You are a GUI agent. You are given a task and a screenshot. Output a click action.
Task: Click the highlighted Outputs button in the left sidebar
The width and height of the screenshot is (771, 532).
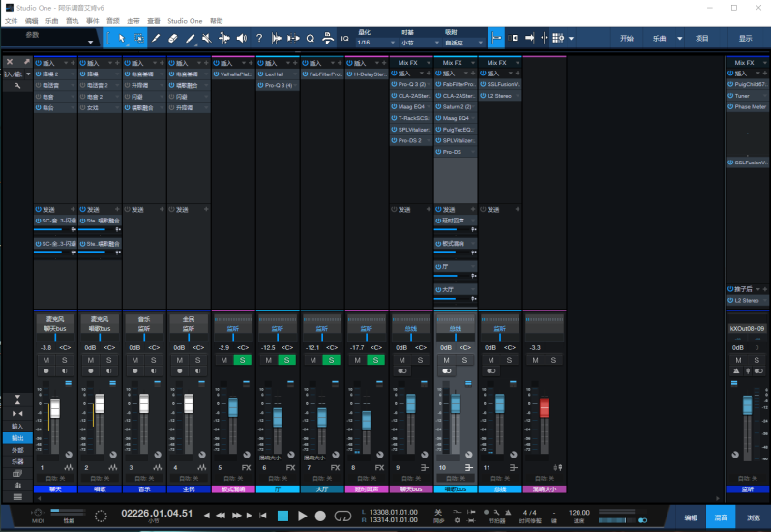[x=17, y=438]
